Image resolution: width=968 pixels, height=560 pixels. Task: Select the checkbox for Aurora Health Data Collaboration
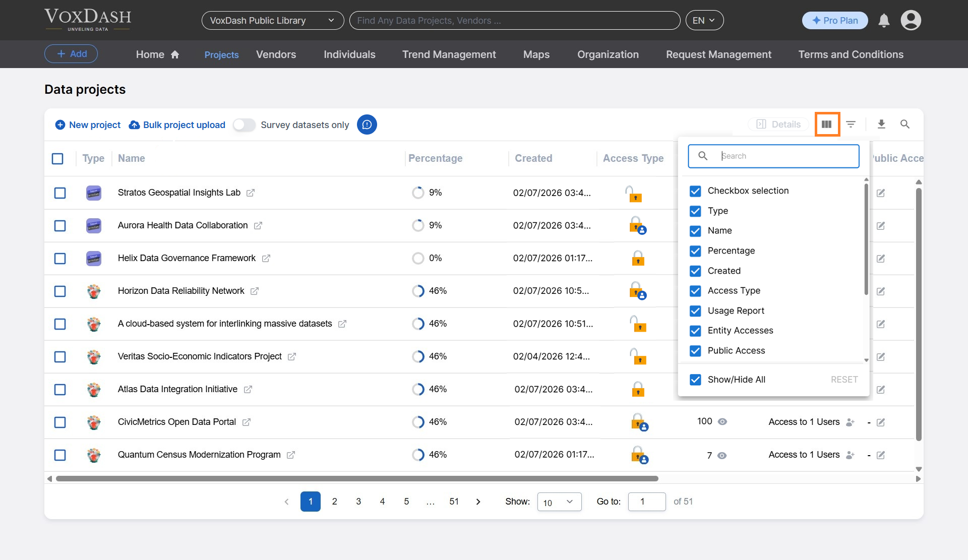(x=60, y=226)
